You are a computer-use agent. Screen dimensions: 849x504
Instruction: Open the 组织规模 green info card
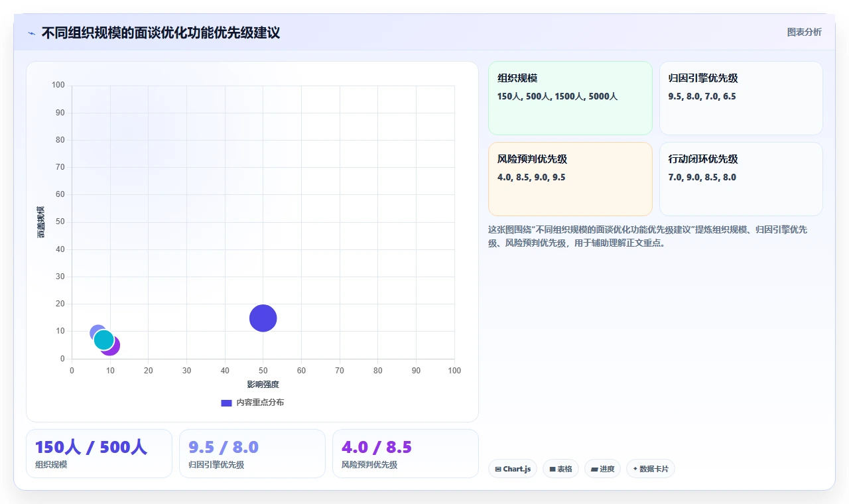(x=570, y=98)
